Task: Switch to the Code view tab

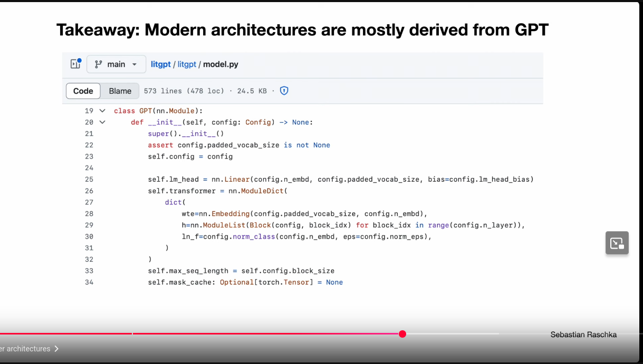Action: coord(83,91)
